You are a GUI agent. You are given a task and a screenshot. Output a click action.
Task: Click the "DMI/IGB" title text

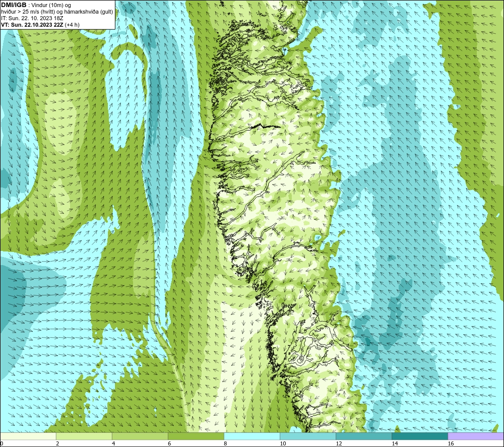(x=14, y=5)
